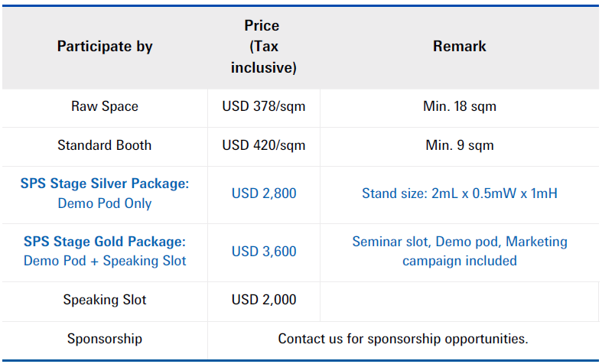Click the 'Stand size: 2mL x 0.5mW x 1mH' remark

click(x=460, y=193)
